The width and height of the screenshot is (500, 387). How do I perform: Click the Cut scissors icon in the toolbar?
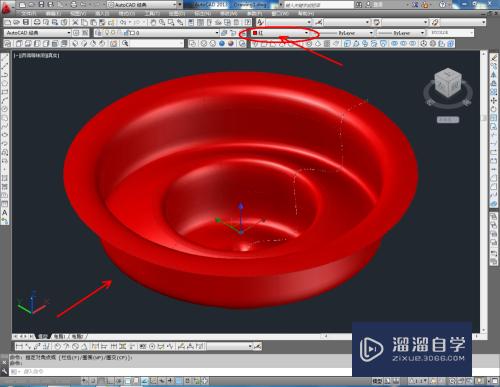[x=75, y=22]
